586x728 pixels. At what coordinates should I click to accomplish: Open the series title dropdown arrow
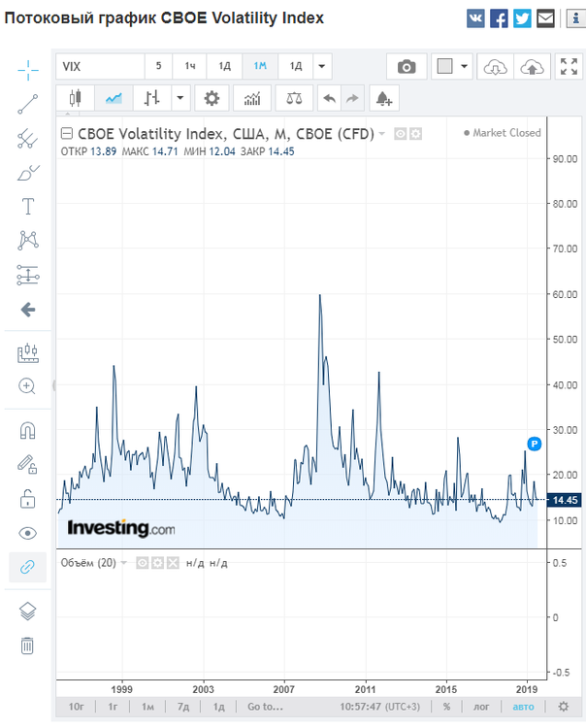[x=382, y=134]
